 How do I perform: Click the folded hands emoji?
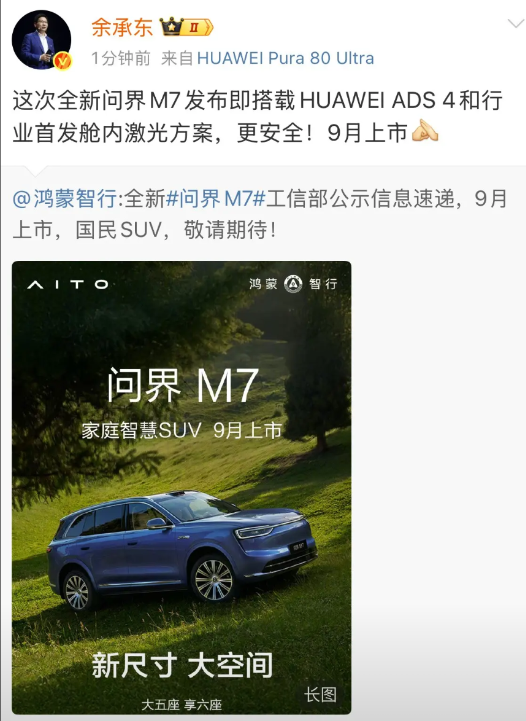click(x=425, y=132)
